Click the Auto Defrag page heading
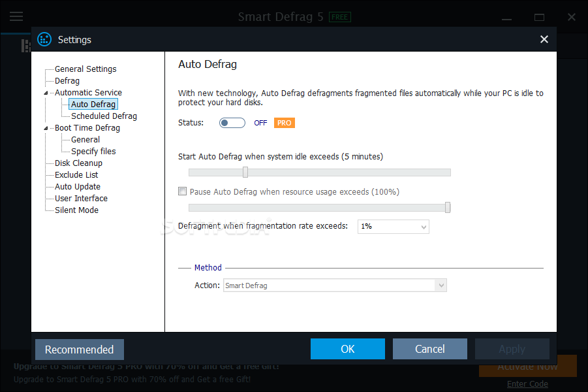This screenshot has height=392, width=588. 208,64
